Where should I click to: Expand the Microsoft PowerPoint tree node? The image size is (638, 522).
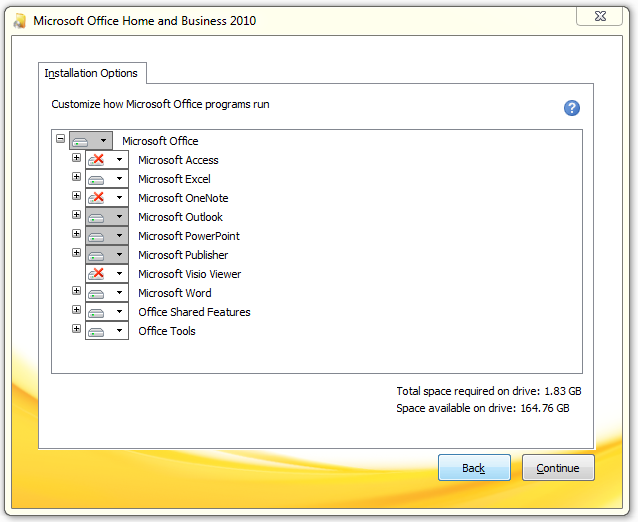click(x=77, y=235)
